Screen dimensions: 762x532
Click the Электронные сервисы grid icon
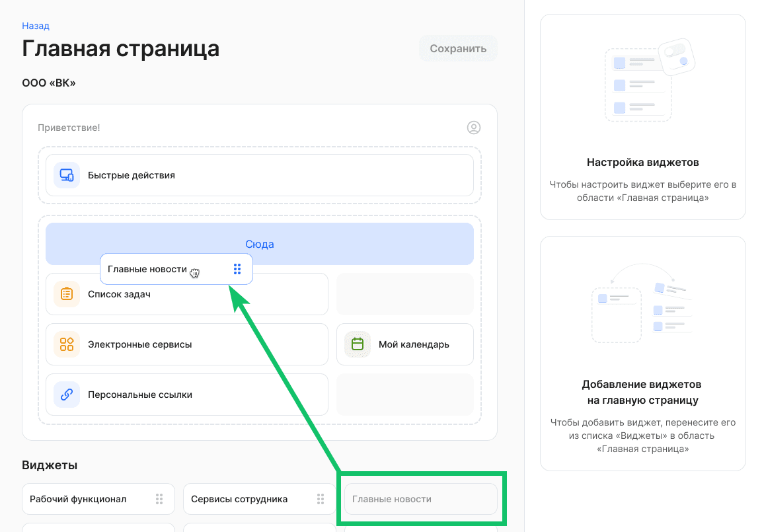(66, 344)
